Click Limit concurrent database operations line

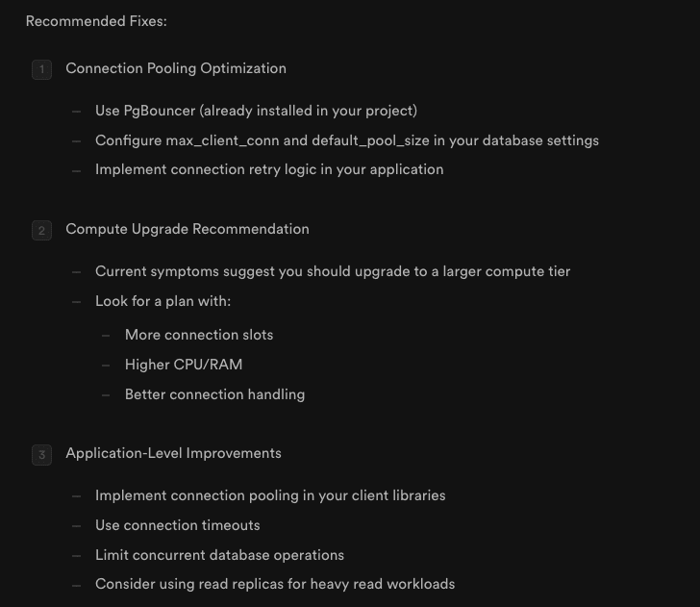pyautogui.click(x=219, y=555)
